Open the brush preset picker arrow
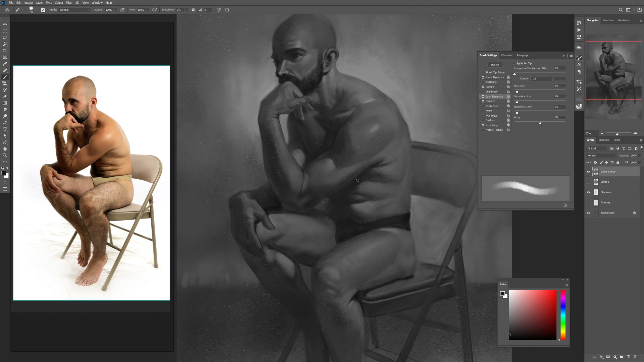 [x=37, y=10]
